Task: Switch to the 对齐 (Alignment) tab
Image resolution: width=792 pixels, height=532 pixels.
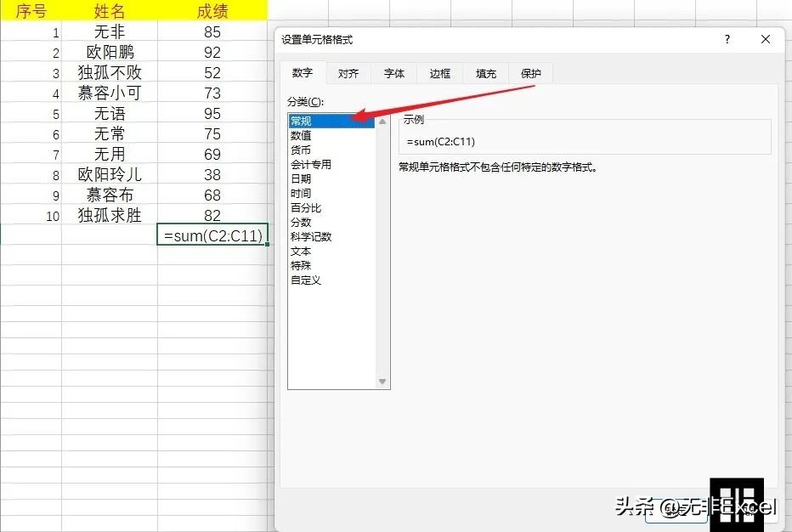Action: tap(348, 73)
